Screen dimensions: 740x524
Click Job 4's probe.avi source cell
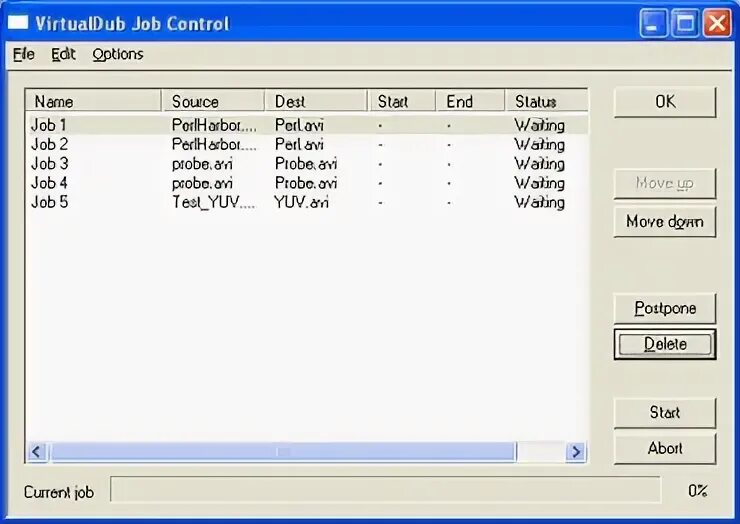[202, 183]
